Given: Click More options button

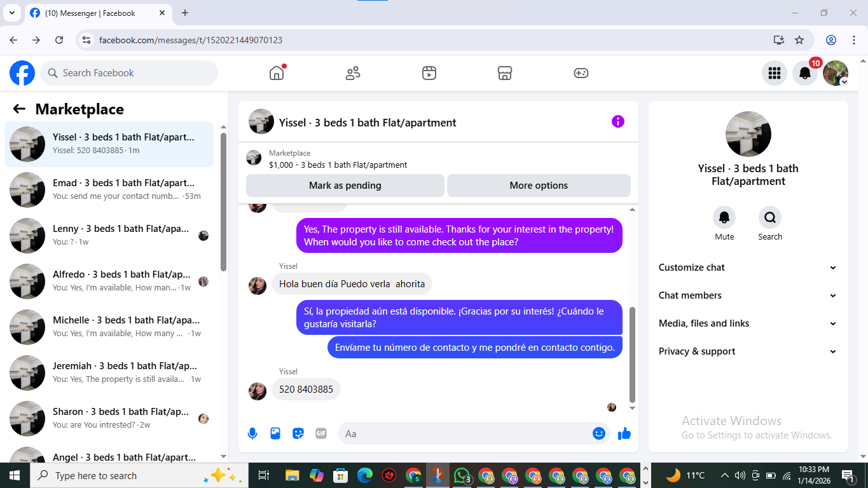Looking at the screenshot, I should 539,186.
